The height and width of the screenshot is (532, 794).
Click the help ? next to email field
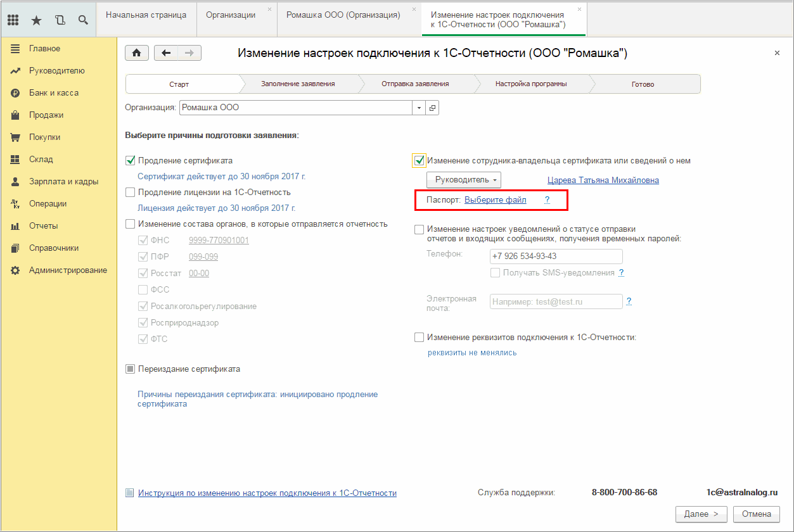coord(629,301)
